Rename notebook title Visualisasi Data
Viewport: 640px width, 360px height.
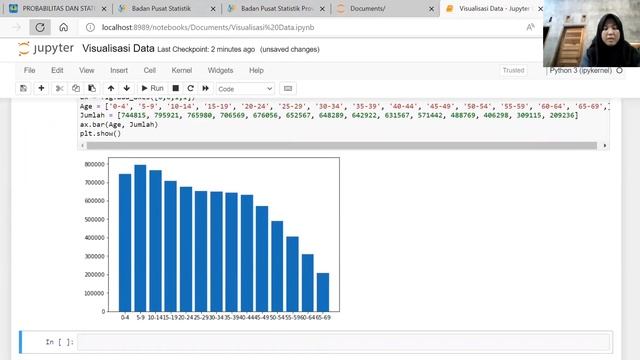pos(118,49)
